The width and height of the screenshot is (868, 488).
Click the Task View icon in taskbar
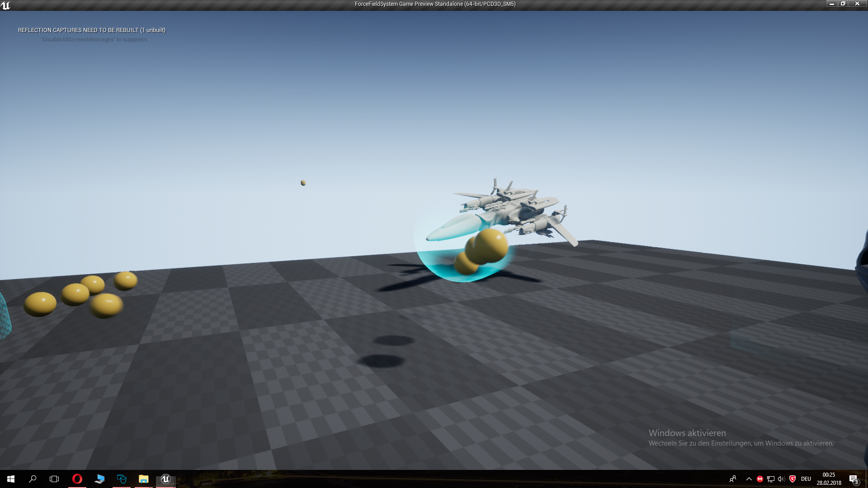coord(54,479)
